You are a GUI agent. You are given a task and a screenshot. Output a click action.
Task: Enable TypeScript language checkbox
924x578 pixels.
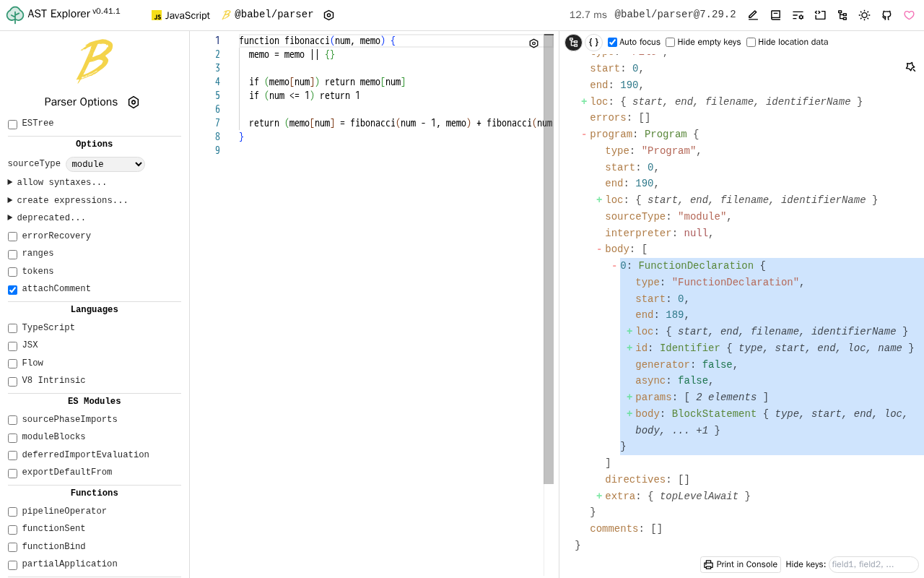click(x=13, y=328)
